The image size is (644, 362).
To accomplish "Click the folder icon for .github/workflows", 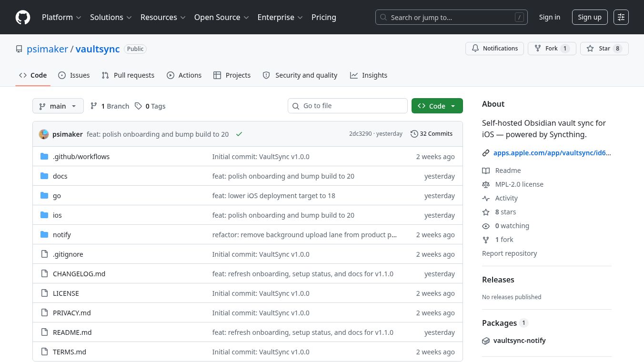I will (x=45, y=157).
